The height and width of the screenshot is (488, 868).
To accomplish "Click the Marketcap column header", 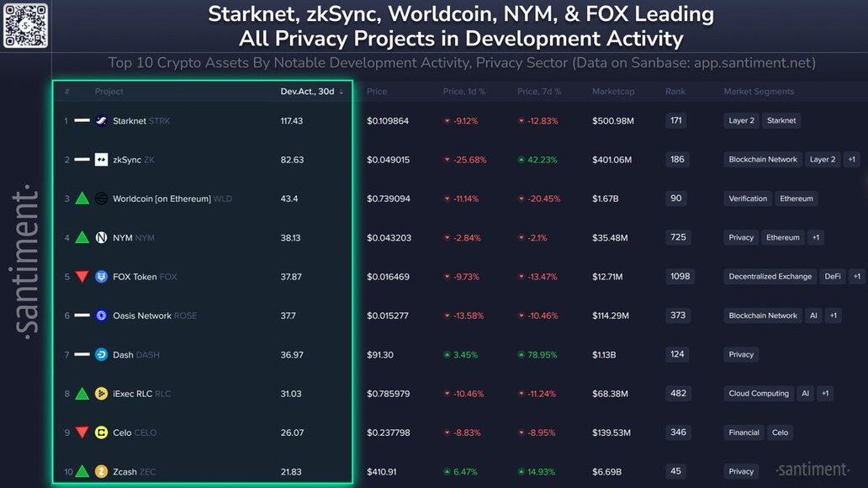I will (613, 92).
